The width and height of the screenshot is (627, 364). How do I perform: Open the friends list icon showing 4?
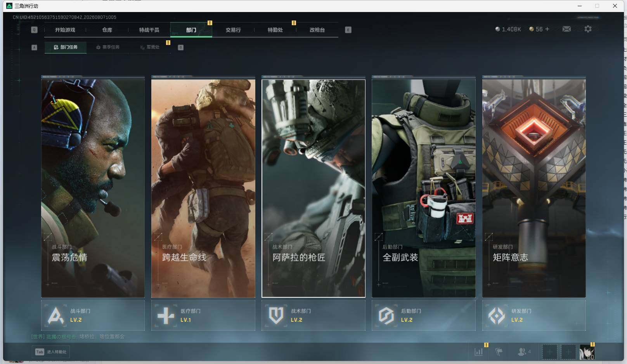524,352
